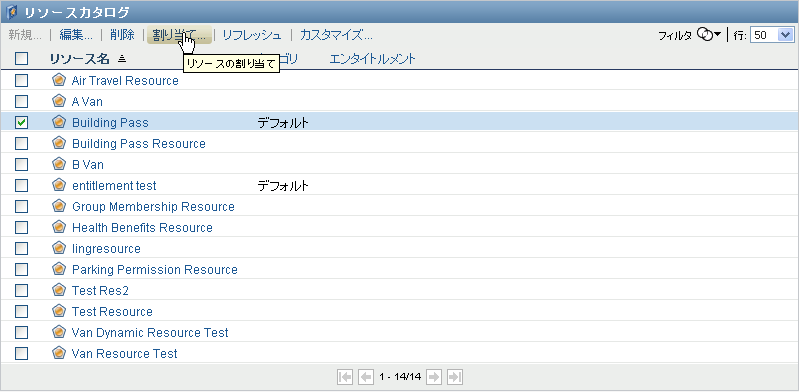
Task: Open the Test Res2 link
Action: [x=100, y=290]
